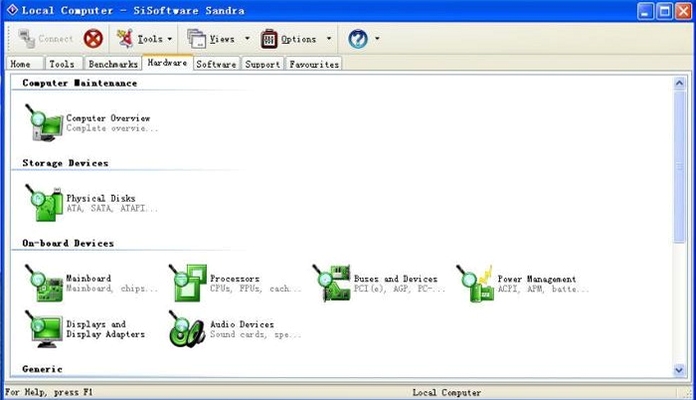Click the vertical scrollbar thumb
The width and height of the screenshot is (696, 400).
pyautogui.click(x=679, y=166)
